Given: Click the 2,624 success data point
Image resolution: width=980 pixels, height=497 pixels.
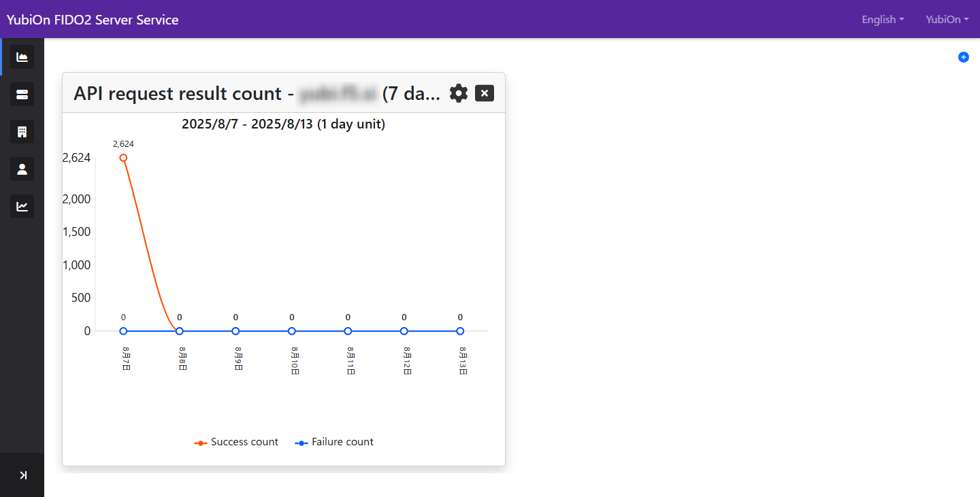Looking at the screenshot, I should tap(123, 158).
